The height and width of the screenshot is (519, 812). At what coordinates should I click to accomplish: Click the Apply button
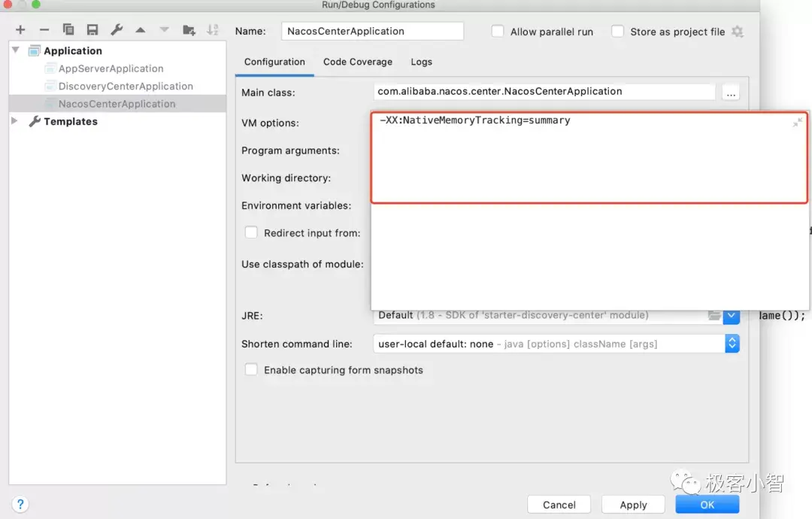pos(633,505)
